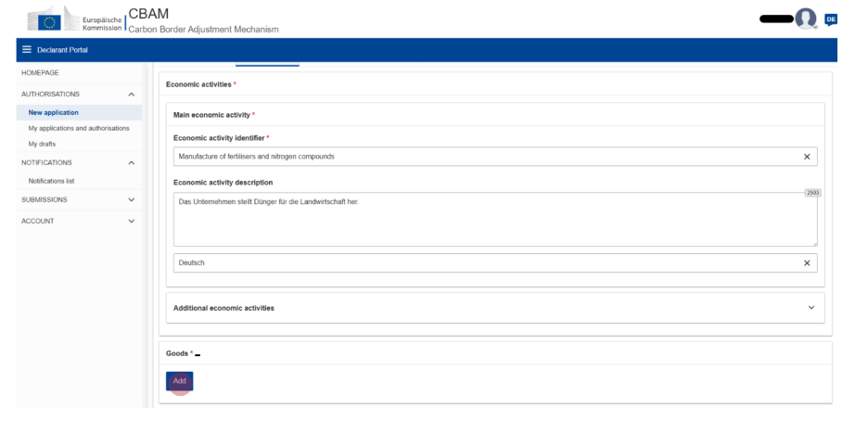Collapse the NOTIFICATIONS sidebar section

(x=131, y=163)
